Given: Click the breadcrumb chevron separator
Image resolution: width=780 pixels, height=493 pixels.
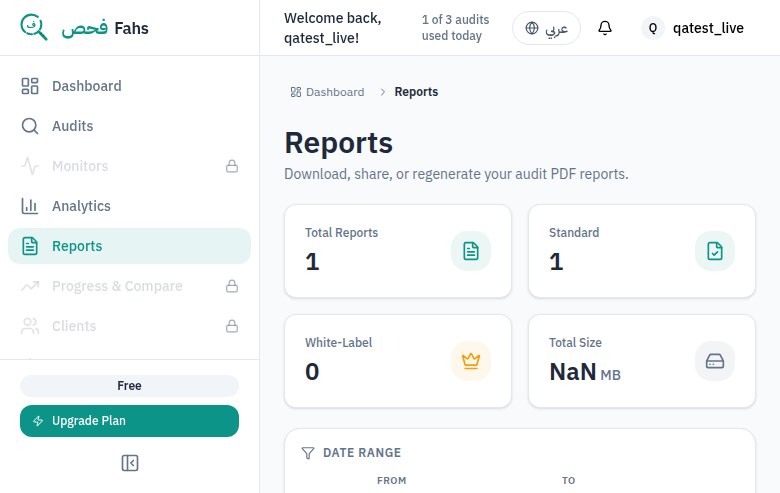Looking at the screenshot, I should pyautogui.click(x=383, y=92).
